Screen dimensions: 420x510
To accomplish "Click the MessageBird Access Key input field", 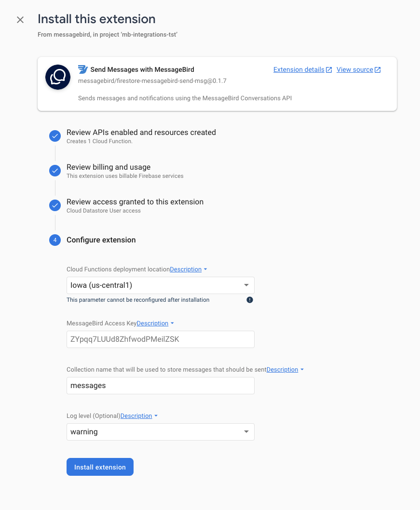I will coord(161,339).
